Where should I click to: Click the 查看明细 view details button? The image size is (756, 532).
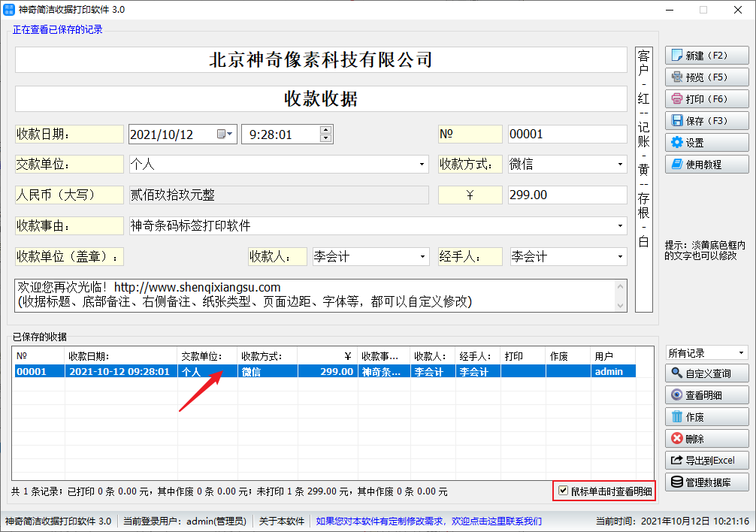pyautogui.click(x=706, y=395)
